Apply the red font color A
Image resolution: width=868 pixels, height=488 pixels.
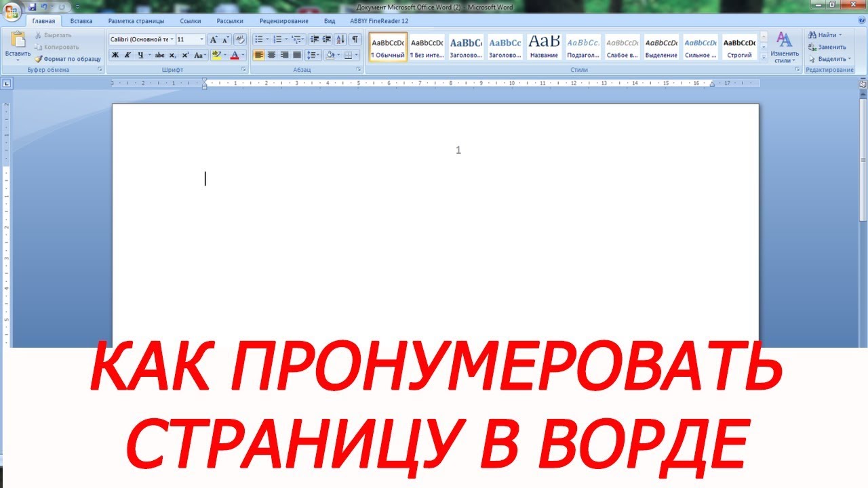point(235,56)
